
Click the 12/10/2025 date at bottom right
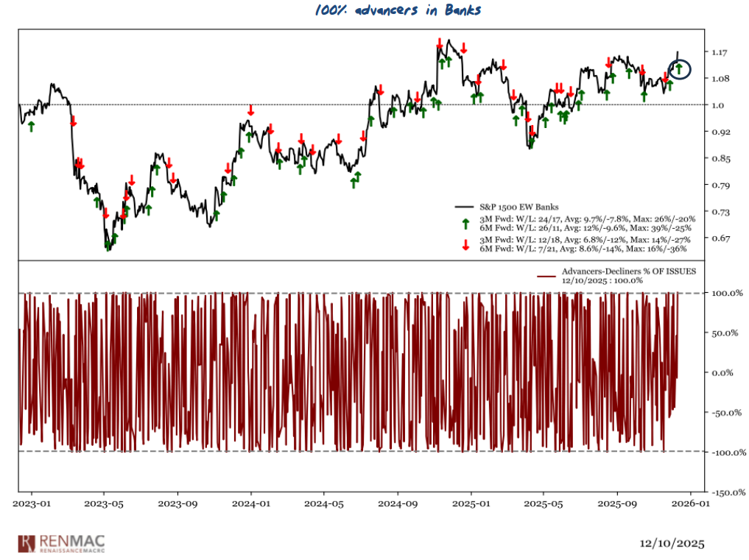point(672,544)
